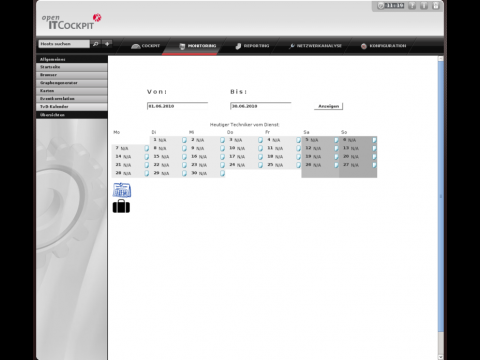This screenshot has width=480, height=360.
Task: Open the Konfiguration tab
Action: [x=383, y=46]
